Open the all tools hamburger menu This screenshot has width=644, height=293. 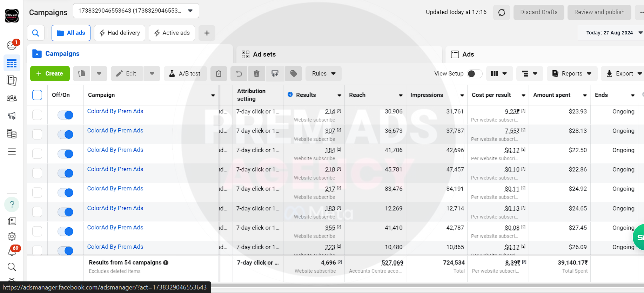pos(12,152)
